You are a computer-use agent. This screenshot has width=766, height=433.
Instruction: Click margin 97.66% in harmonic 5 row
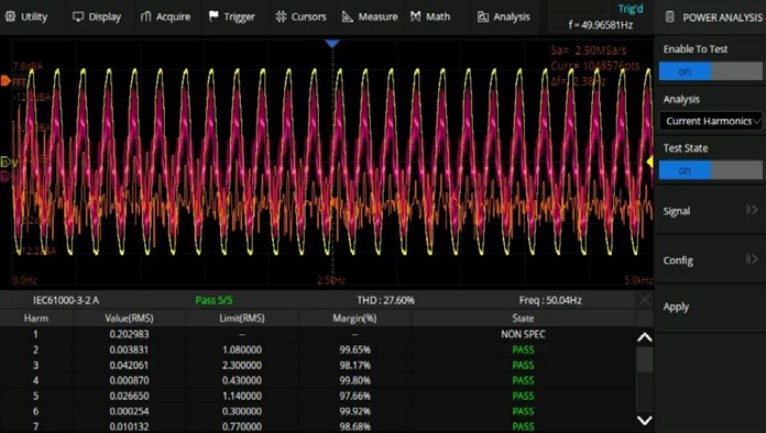[355, 396]
